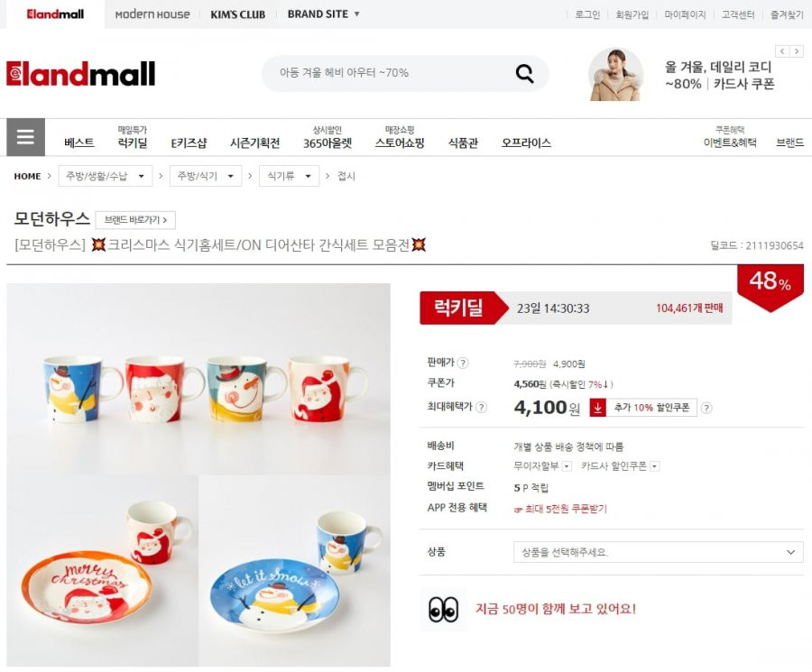The image size is (812, 672).
Task: Click the Elandmall main logo
Action: 81,74
